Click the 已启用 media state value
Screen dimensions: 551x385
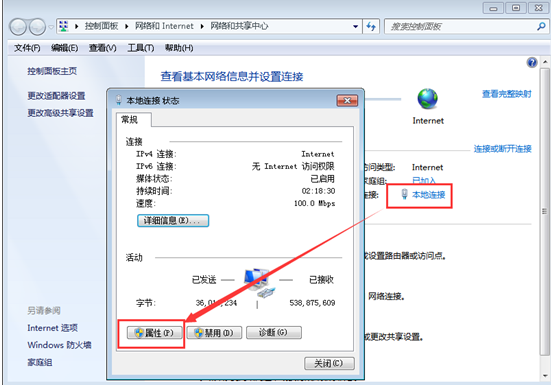(x=323, y=179)
